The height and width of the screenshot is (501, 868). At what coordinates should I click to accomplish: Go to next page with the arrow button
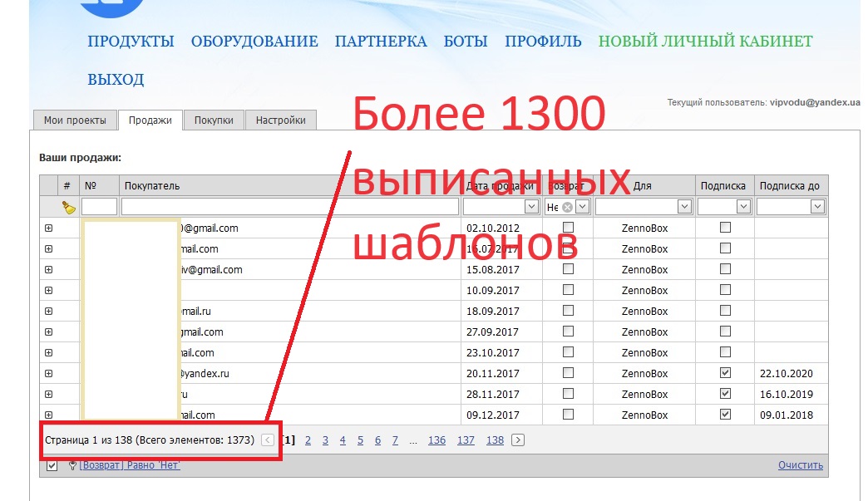518,440
